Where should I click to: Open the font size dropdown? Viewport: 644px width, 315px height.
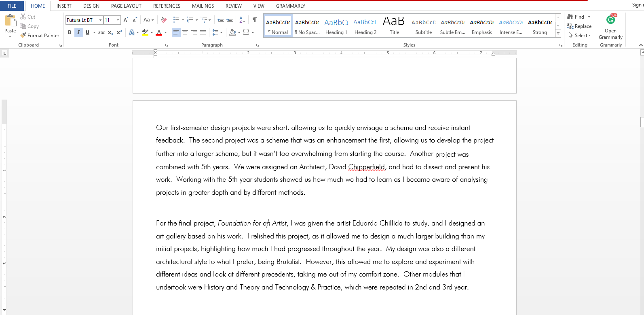point(118,20)
